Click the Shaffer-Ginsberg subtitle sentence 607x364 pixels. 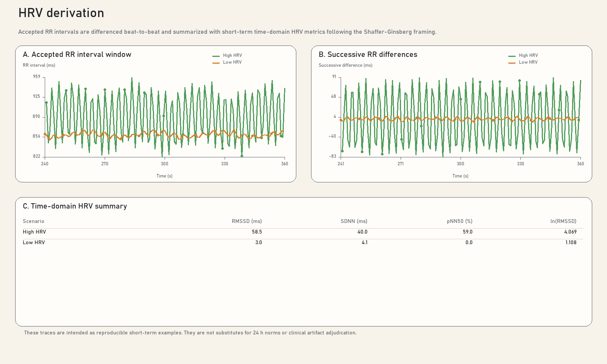point(227,32)
